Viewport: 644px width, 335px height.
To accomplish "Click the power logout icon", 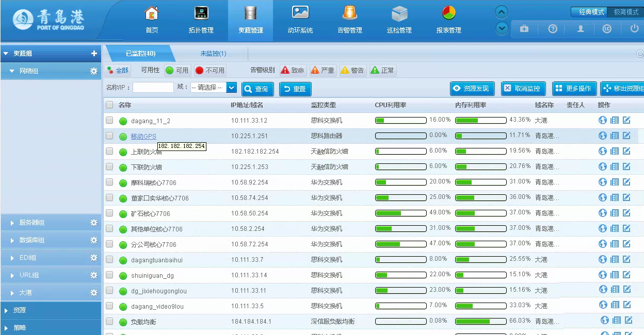I will click(x=635, y=28).
